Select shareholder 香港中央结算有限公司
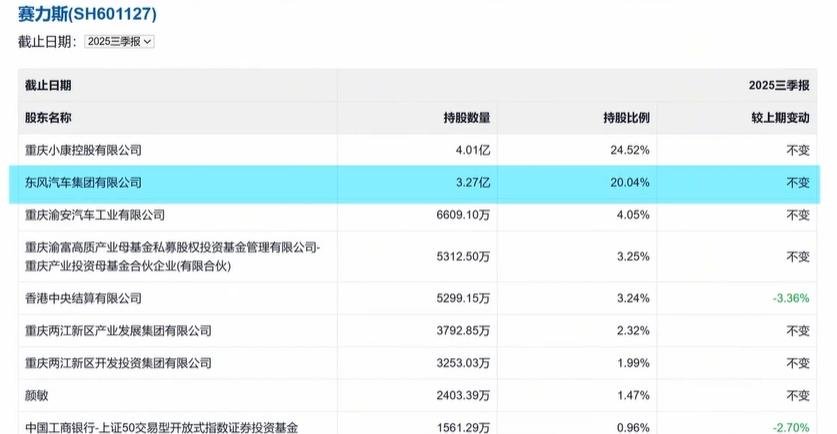Viewport: 837px width, 434px height. tap(83, 298)
